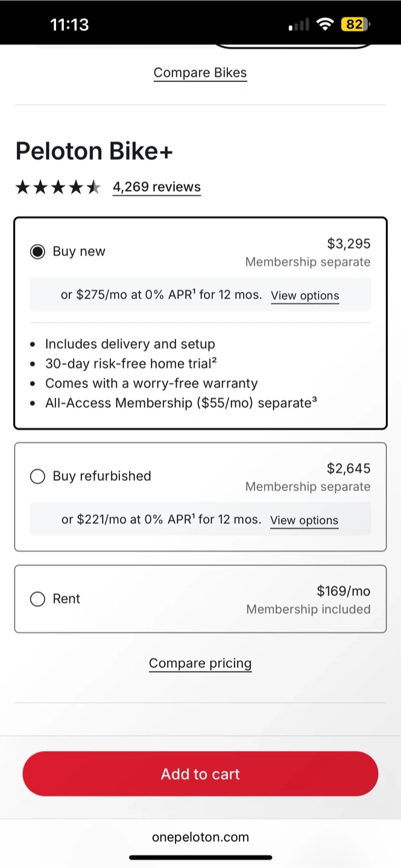The width and height of the screenshot is (401, 868).
Task: Tap the five-star rating icons
Action: (x=58, y=187)
